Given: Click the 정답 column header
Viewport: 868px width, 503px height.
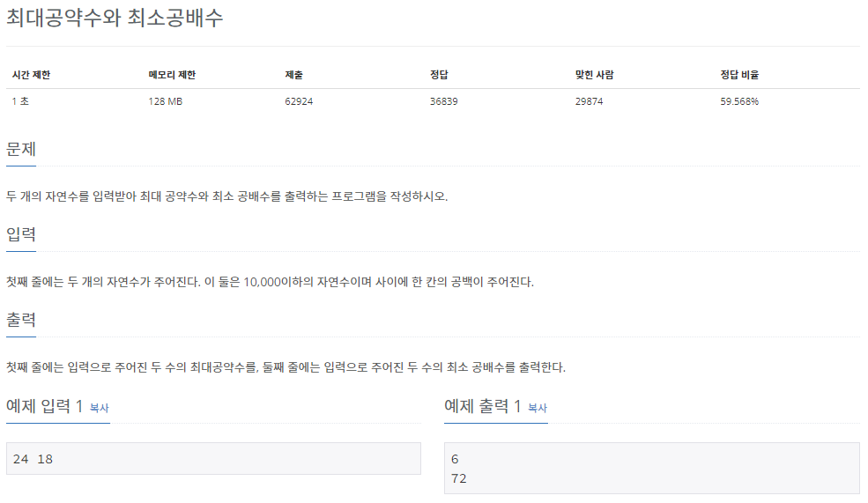Looking at the screenshot, I should 439,75.
